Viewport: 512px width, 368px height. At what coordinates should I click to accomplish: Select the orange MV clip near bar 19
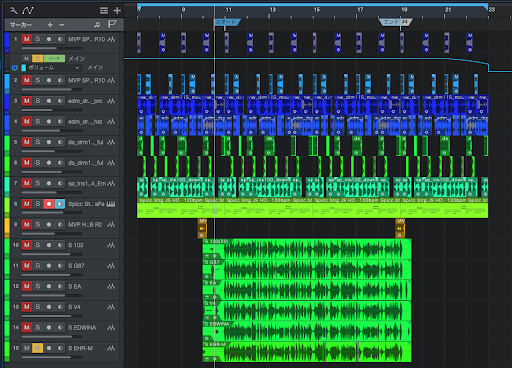(x=400, y=228)
